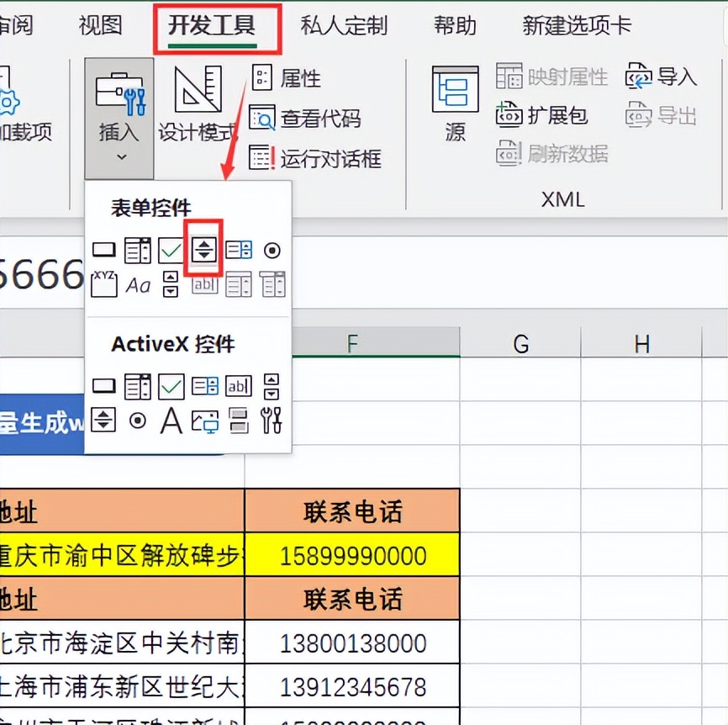Insert a form control Label (Aa)

pyautogui.click(x=138, y=285)
